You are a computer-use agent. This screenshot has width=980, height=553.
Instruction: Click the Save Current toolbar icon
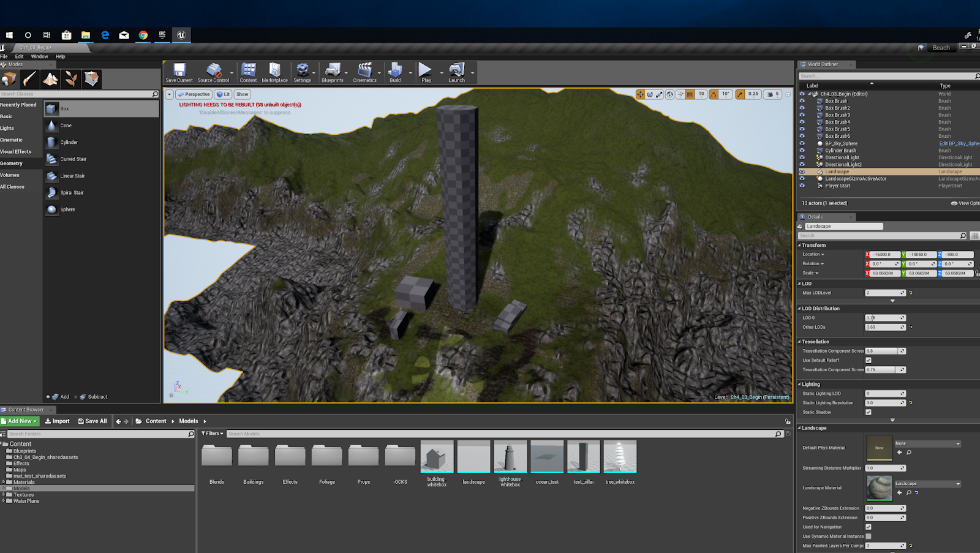179,72
